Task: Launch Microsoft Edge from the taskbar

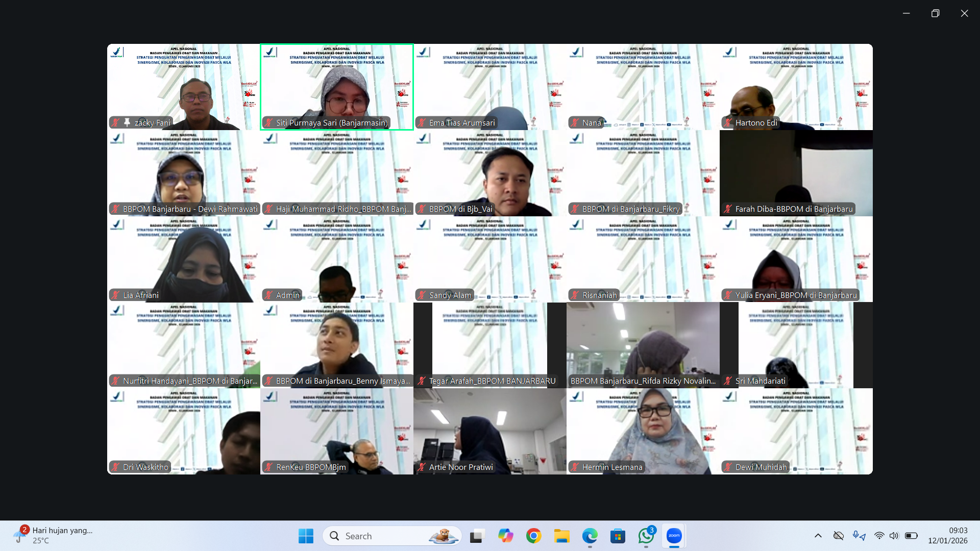Action: [590, 536]
